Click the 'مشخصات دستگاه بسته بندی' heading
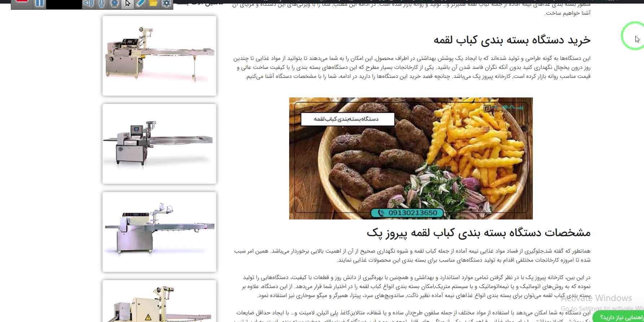The height and width of the screenshot is (322, 644). (x=478, y=233)
